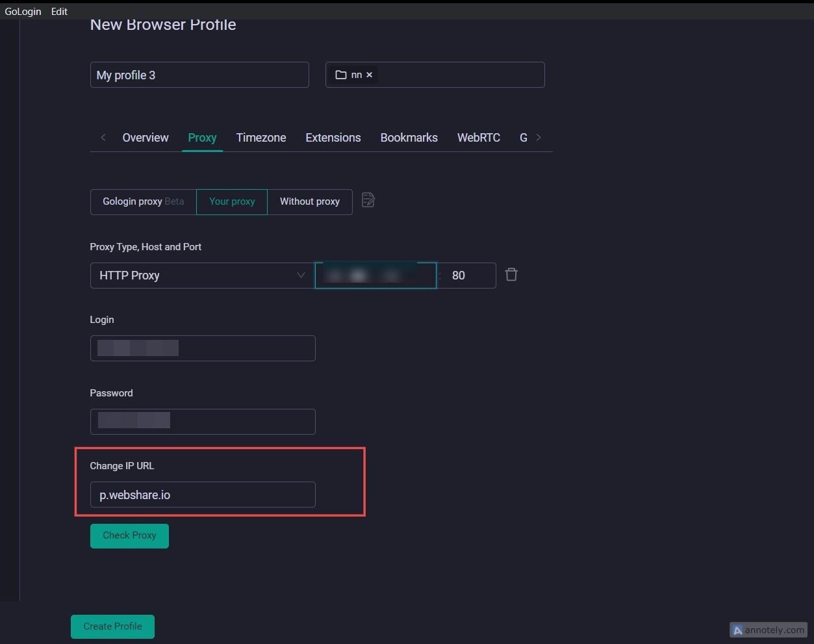Focus the Password input field
814x644 pixels.
(x=203, y=422)
